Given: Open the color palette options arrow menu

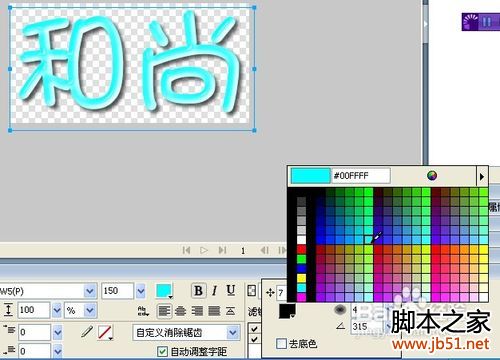Looking at the screenshot, I should 482,176.
